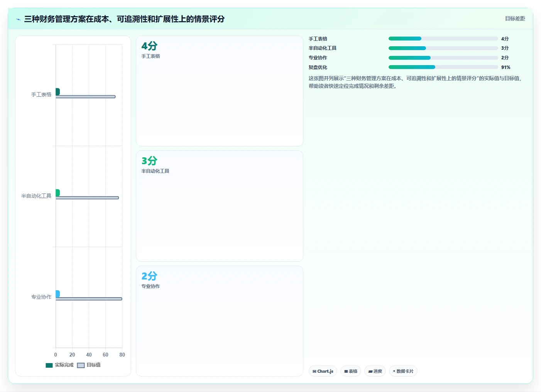541x392 pixels.
Task: Click the chart description paragraph text
Action: click(415, 82)
